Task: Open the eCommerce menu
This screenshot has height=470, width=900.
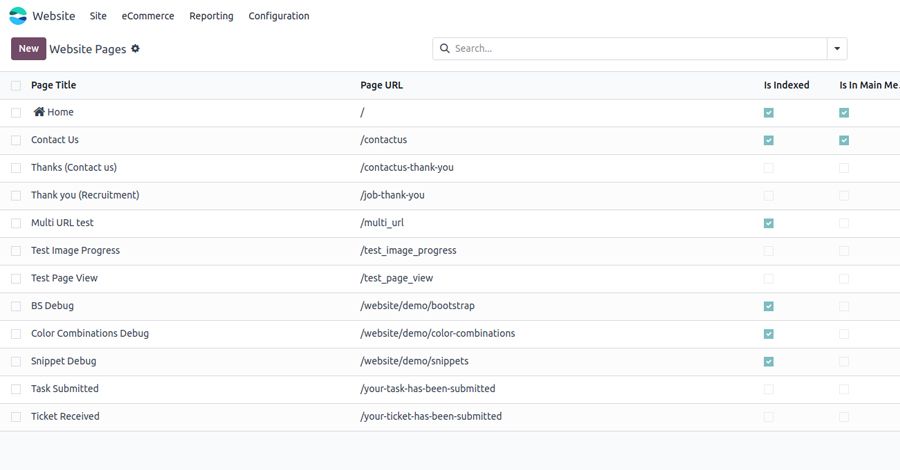Action: coord(148,16)
